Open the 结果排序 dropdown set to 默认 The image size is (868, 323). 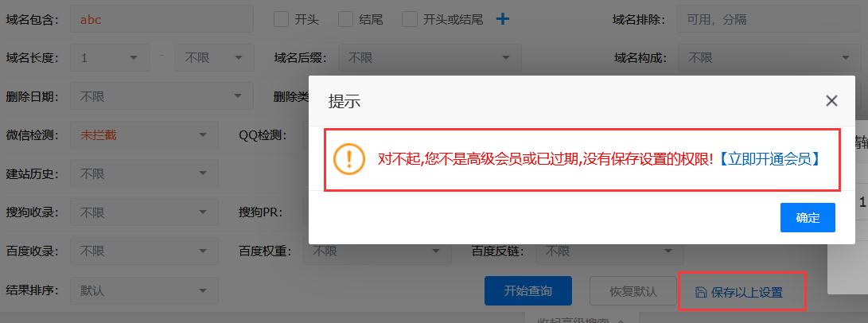pos(144,290)
